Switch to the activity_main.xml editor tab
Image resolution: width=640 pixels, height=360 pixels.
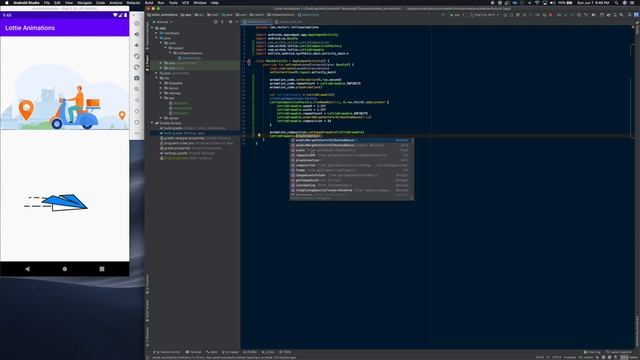288,22
